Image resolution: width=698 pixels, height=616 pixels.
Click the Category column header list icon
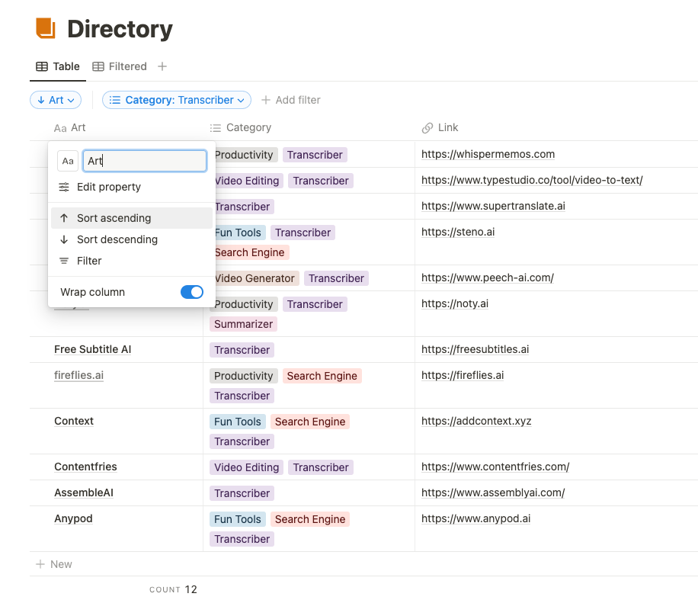[216, 128]
